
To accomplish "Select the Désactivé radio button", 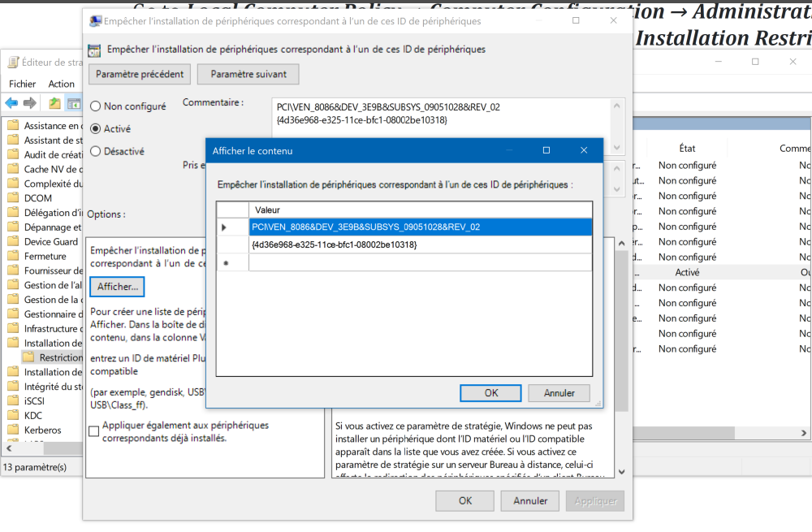I will pyautogui.click(x=95, y=151).
